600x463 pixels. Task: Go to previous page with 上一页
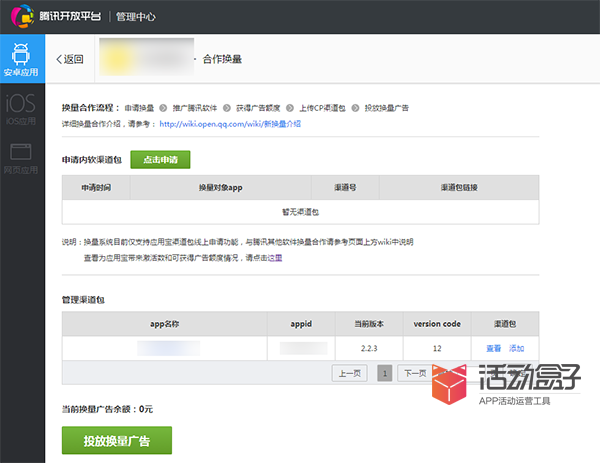[x=349, y=373]
